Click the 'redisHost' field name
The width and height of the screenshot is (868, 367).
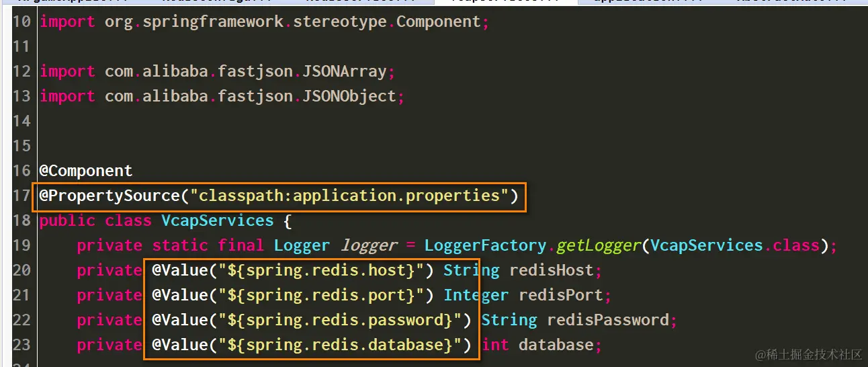click(552, 271)
